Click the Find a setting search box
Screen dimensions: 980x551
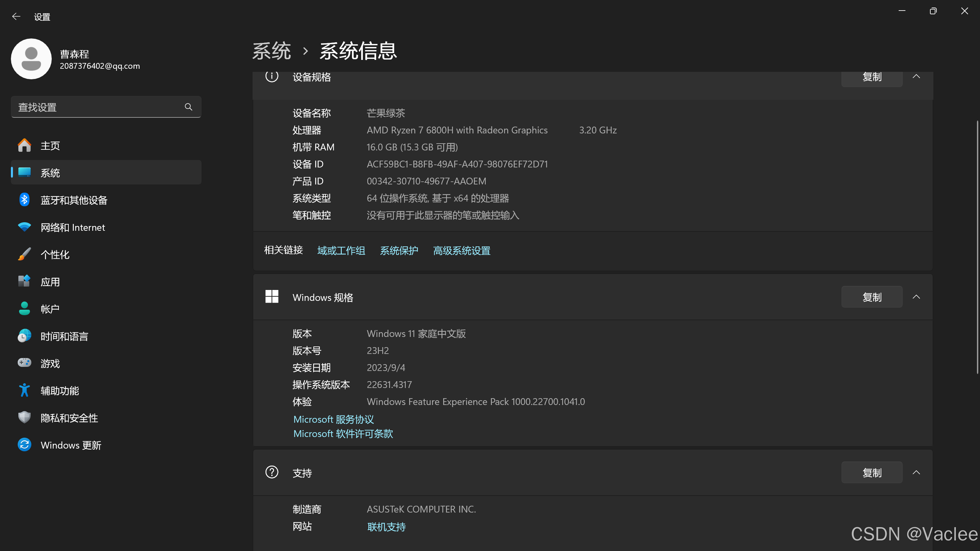click(95, 107)
